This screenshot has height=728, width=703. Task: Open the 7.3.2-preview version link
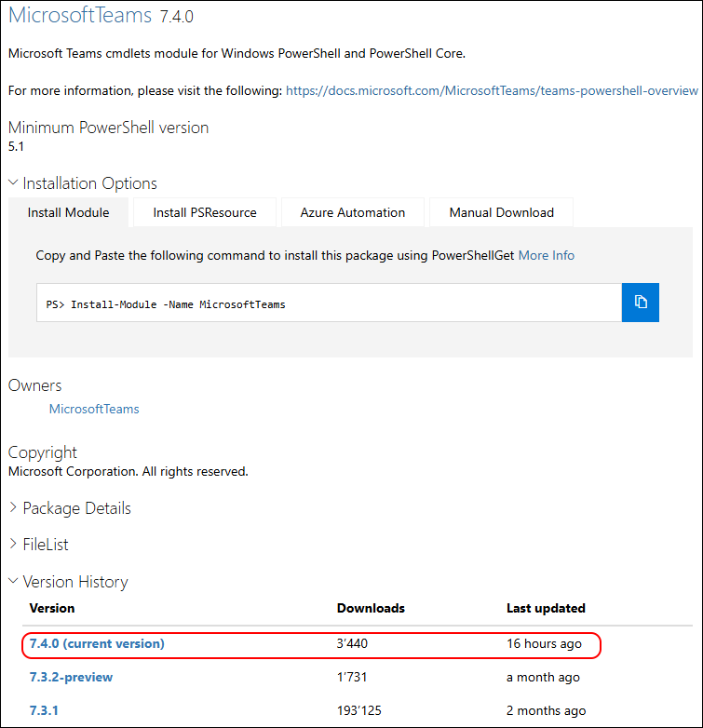(72, 677)
